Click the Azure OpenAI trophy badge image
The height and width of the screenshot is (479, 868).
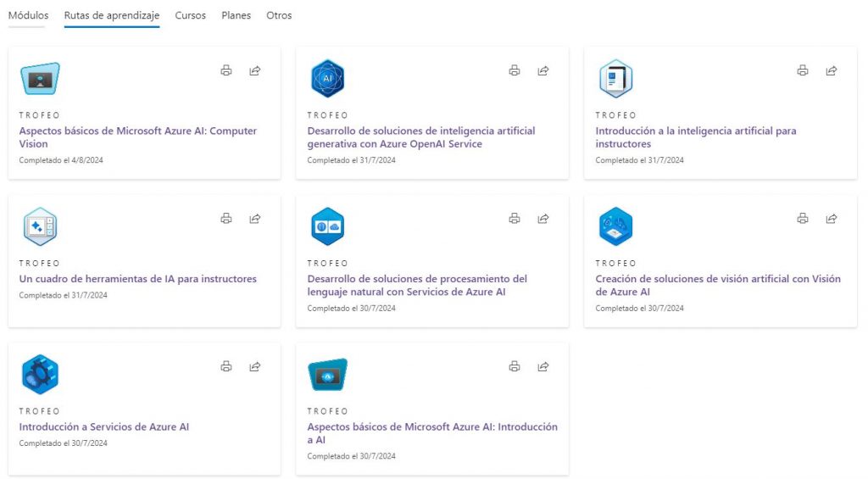click(x=327, y=79)
